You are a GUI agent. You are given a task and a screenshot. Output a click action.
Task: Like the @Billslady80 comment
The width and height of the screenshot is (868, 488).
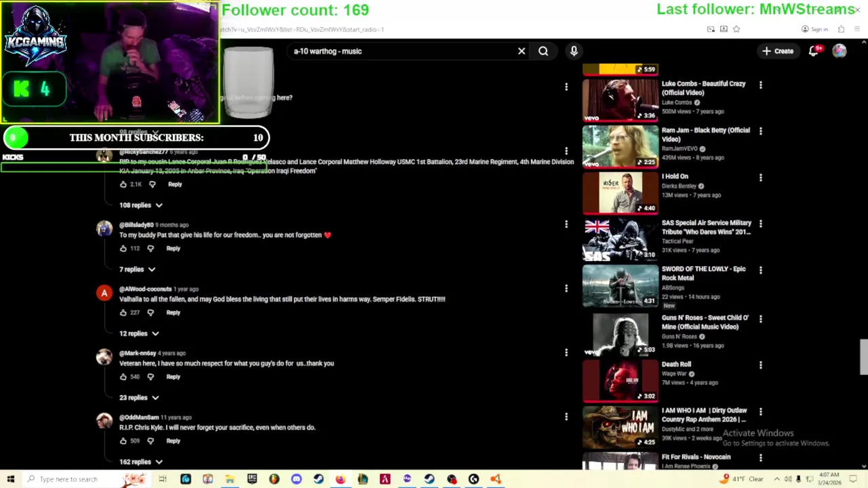(123, 248)
